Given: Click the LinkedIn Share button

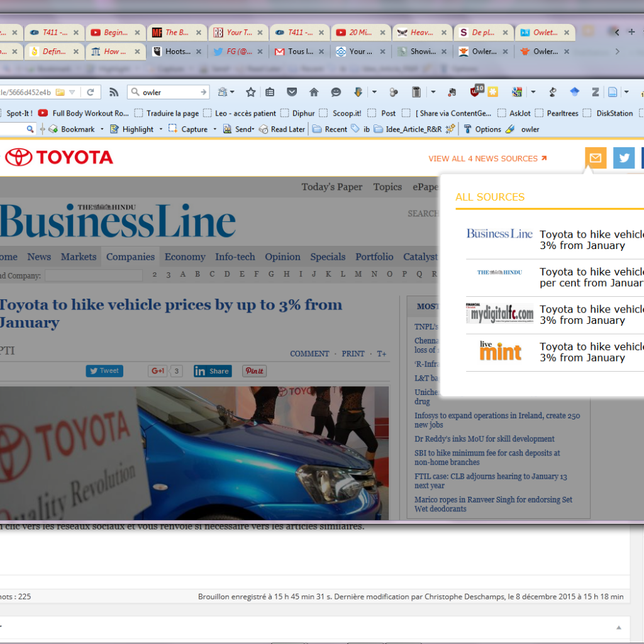Looking at the screenshot, I should 213,371.
